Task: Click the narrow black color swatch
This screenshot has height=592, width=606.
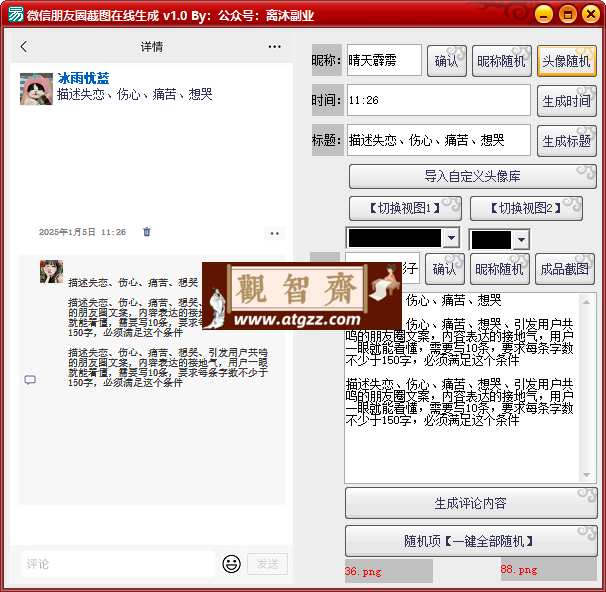Action: 492,240
